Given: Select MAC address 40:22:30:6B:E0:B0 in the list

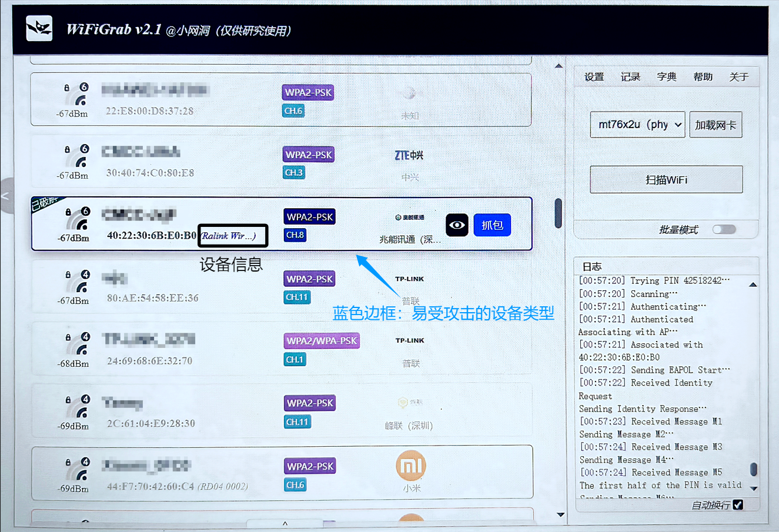Looking at the screenshot, I should pos(152,236).
